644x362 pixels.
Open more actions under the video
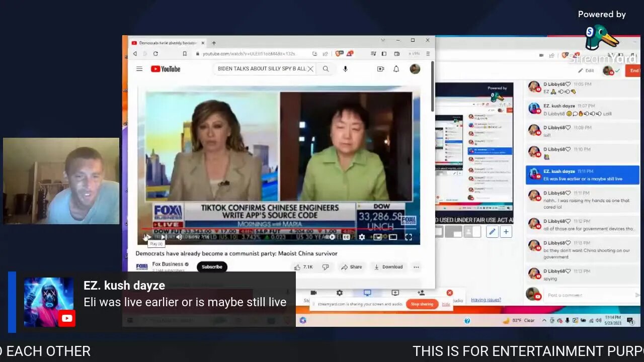tap(416, 267)
